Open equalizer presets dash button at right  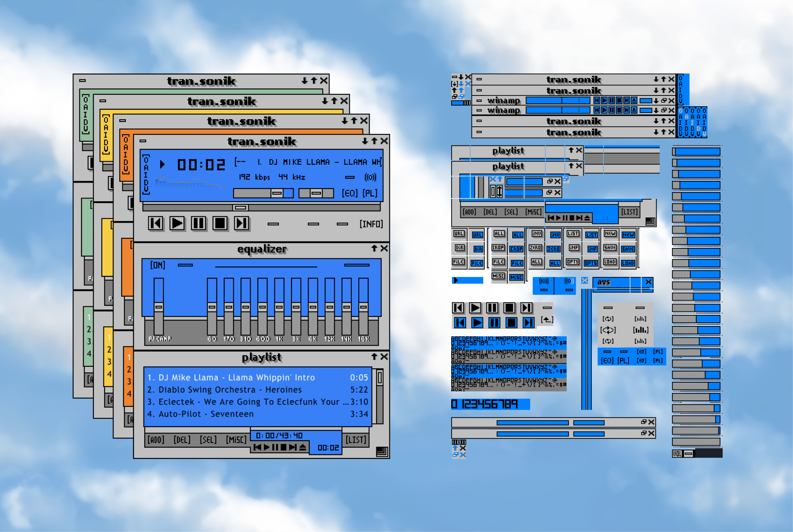click(x=357, y=265)
